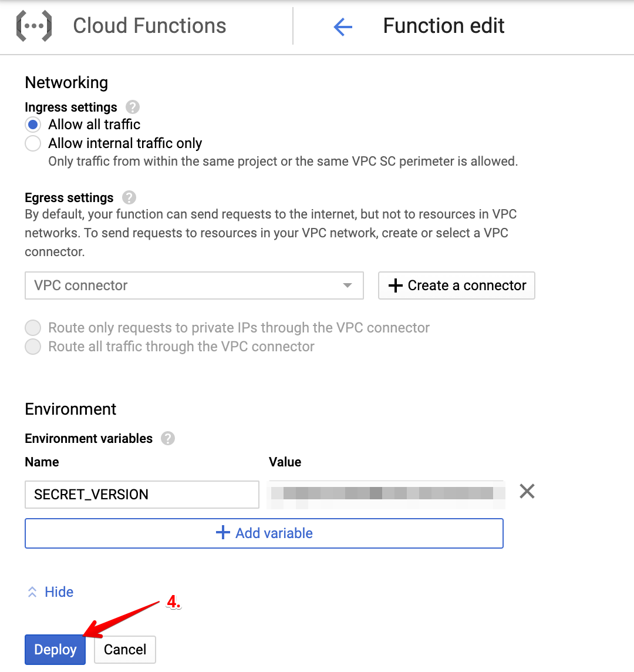
Task: Click the Cloud Functions logo icon
Action: click(x=34, y=26)
